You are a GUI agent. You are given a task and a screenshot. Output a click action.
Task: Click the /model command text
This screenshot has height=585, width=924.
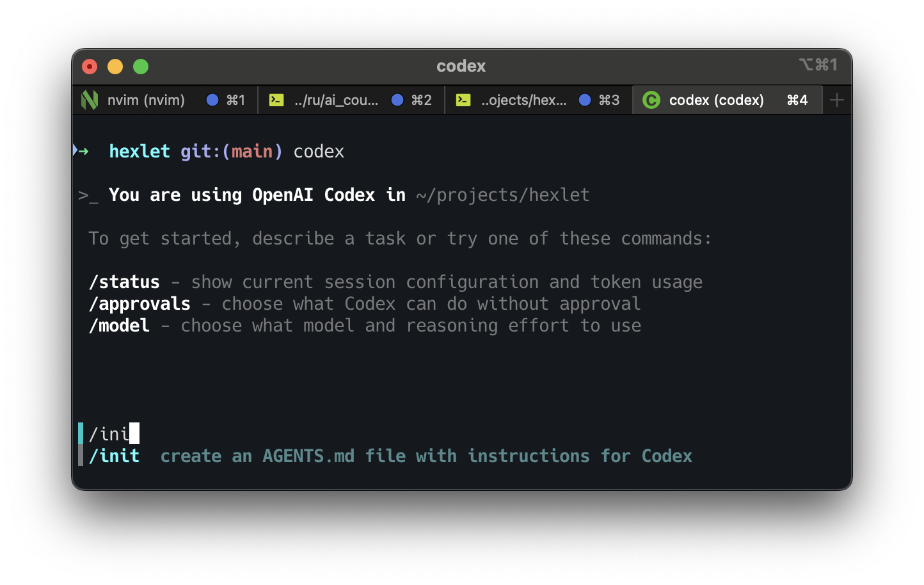coord(119,325)
